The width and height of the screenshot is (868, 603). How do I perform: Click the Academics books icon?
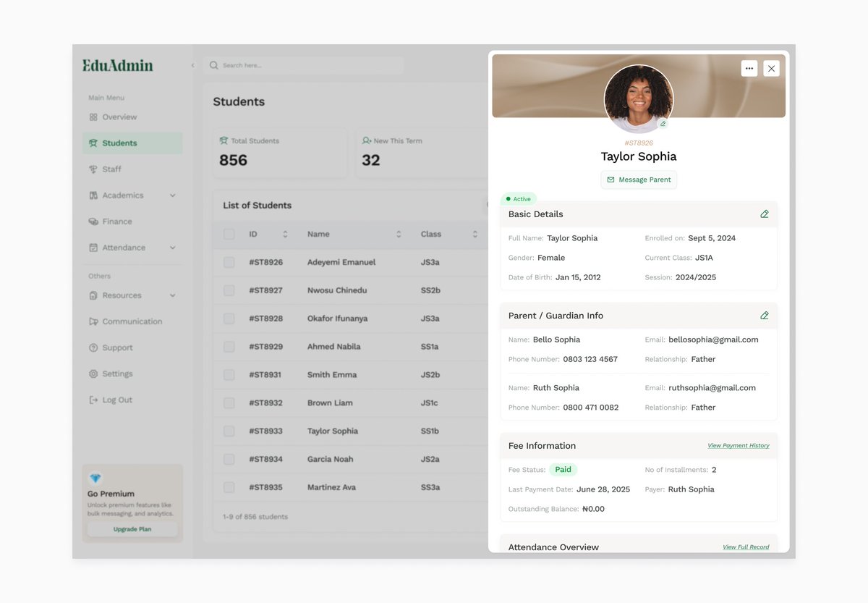click(x=93, y=195)
